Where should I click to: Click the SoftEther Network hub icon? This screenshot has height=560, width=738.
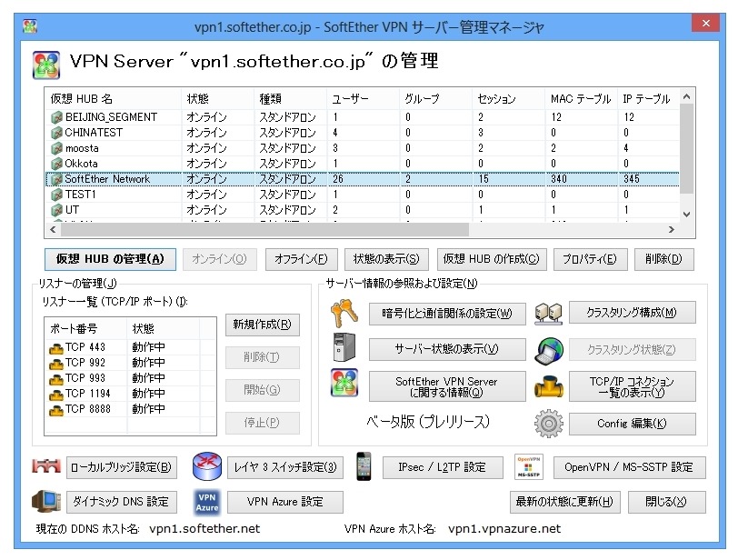click(56, 179)
